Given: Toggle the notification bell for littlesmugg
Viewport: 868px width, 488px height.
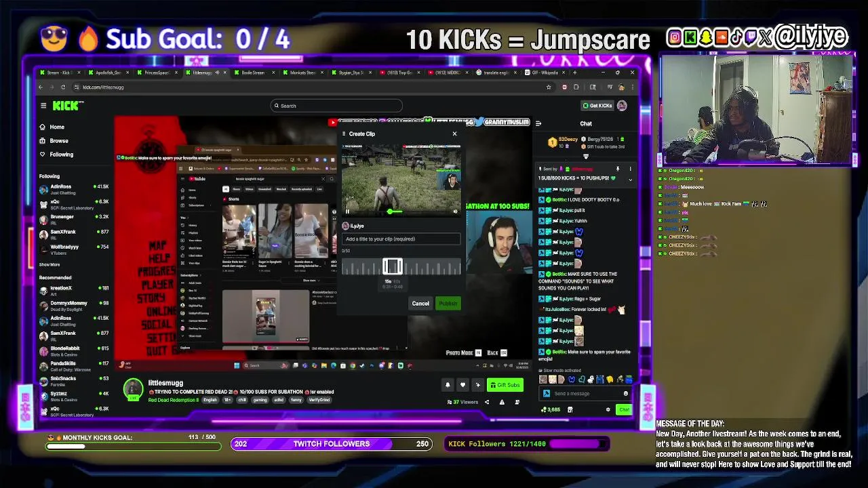Looking at the screenshot, I should [x=448, y=385].
